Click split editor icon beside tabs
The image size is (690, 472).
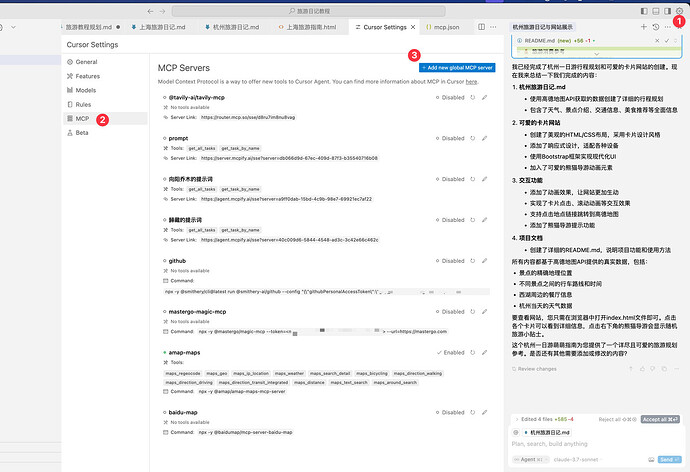(481, 27)
